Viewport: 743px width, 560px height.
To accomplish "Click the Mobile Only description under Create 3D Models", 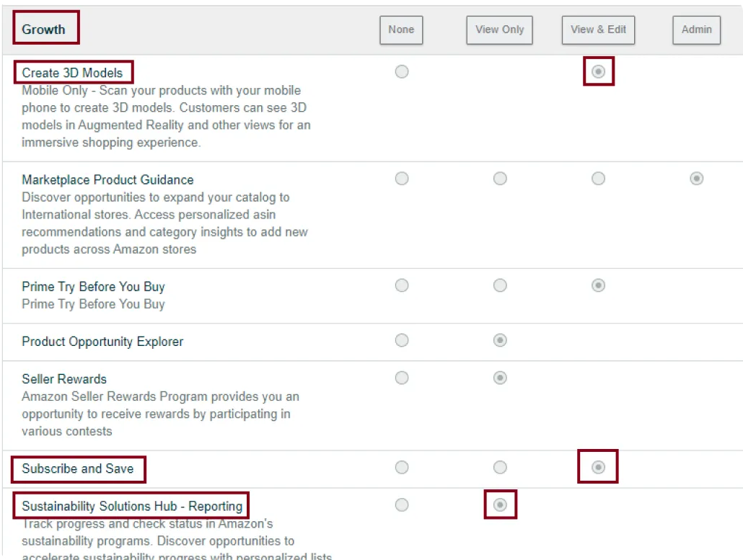I will click(x=166, y=117).
